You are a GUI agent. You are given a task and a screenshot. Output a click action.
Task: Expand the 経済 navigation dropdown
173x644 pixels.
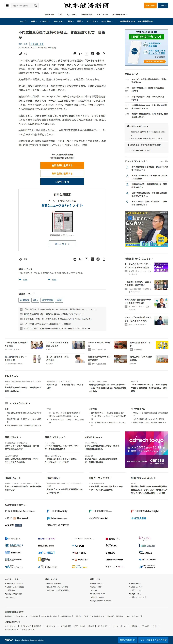[71, 22]
